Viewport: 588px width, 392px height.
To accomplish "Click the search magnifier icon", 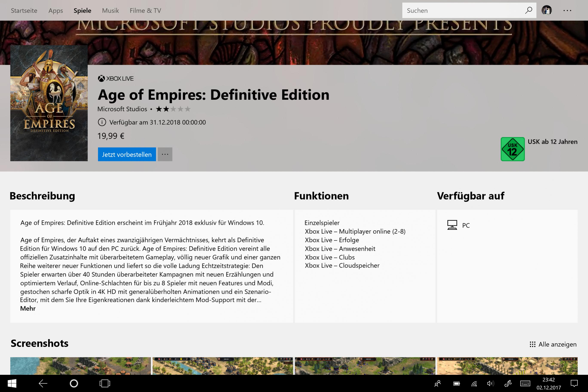I will click(x=528, y=10).
